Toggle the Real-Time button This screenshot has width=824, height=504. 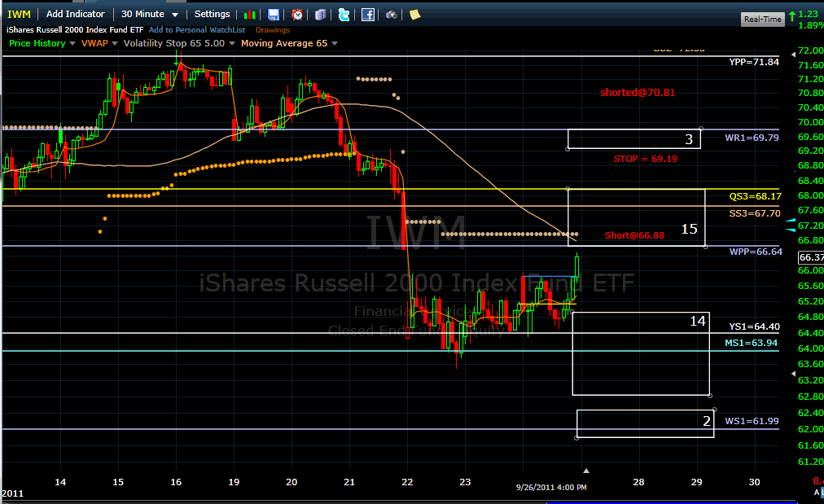[763, 19]
